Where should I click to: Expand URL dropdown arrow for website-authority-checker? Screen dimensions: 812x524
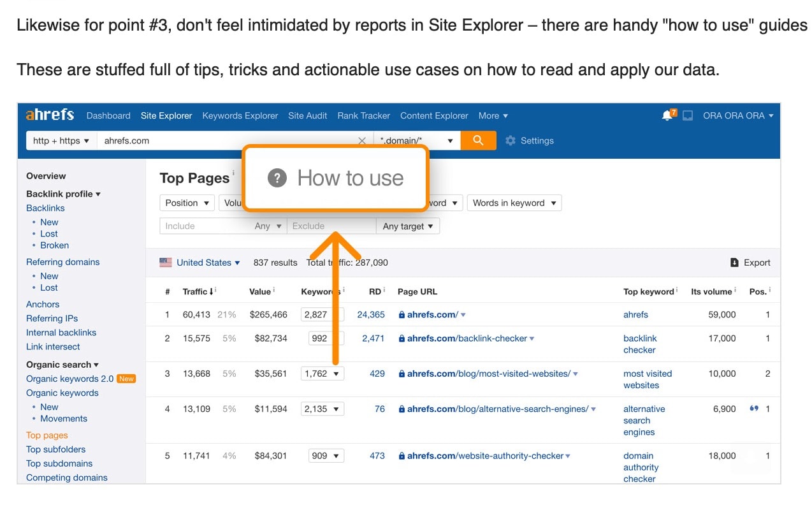568,456
